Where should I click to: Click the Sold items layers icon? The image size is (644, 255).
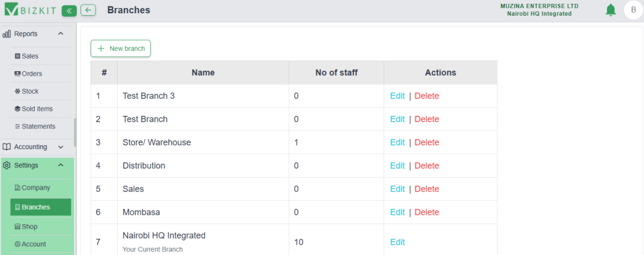(x=17, y=109)
